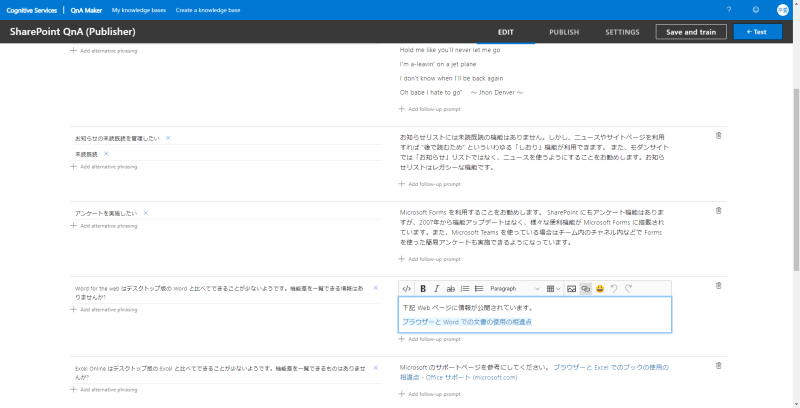Image resolution: width=800 pixels, height=408 pixels.
Task: Open help question mark icon
Action: coord(729,10)
